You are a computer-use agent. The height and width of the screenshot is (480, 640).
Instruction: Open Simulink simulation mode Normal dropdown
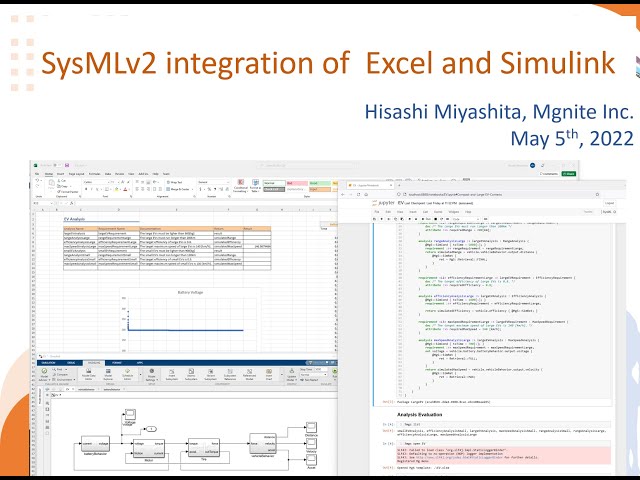tap(314, 375)
